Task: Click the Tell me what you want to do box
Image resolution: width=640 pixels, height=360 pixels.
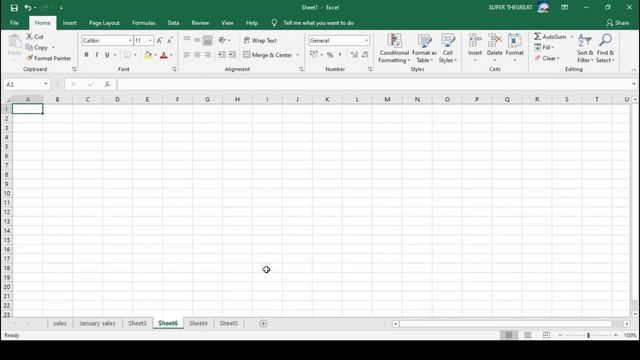Action: tap(318, 23)
